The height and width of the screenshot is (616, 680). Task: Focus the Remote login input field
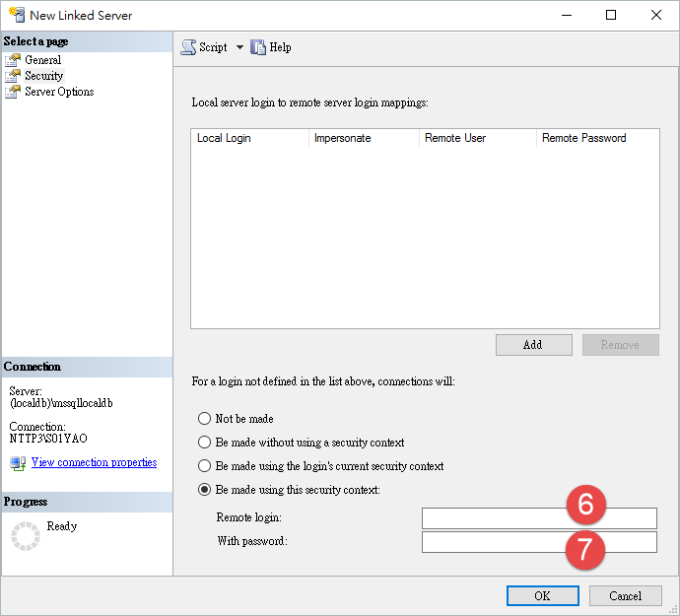coord(539,518)
